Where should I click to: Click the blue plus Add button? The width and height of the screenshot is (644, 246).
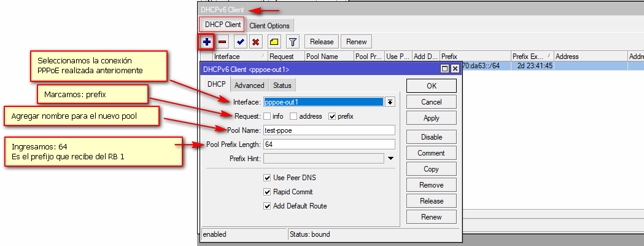tap(207, 42)
